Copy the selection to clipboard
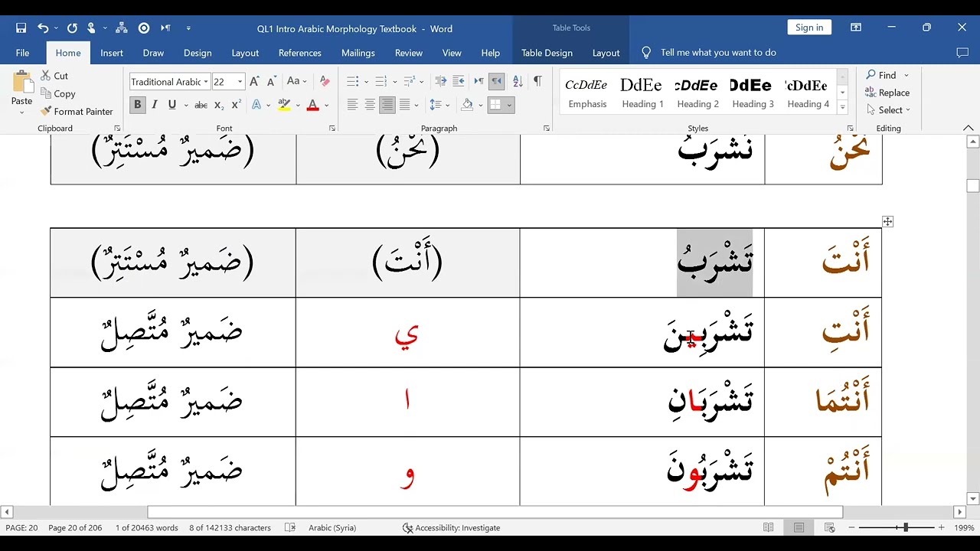The height and width of the screenshot is (551, 980). tap(57, 93)
